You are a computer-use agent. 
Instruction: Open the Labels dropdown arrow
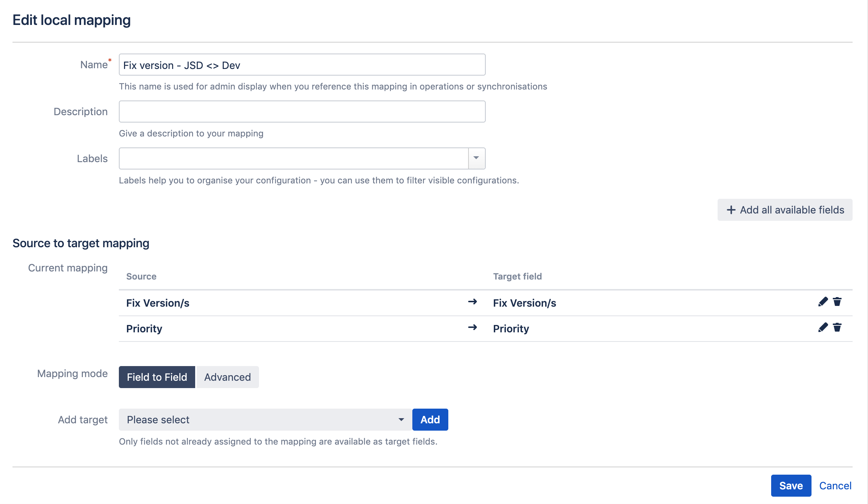pyautogui.click(x=477, y=158)
